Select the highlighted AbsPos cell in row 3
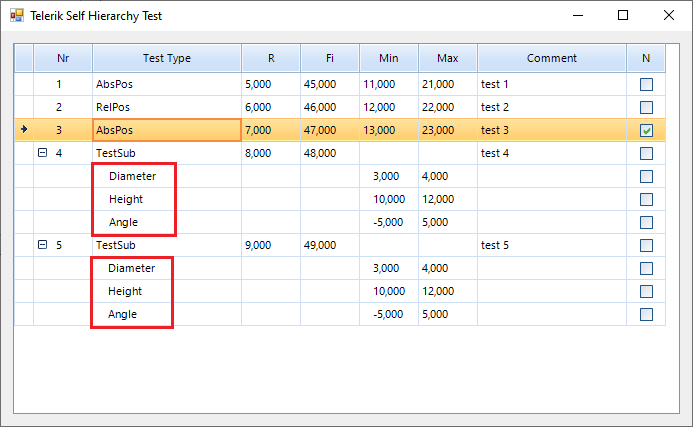This screenshot has width=693, height=427. pyautogui.click(x=166, y=130)
